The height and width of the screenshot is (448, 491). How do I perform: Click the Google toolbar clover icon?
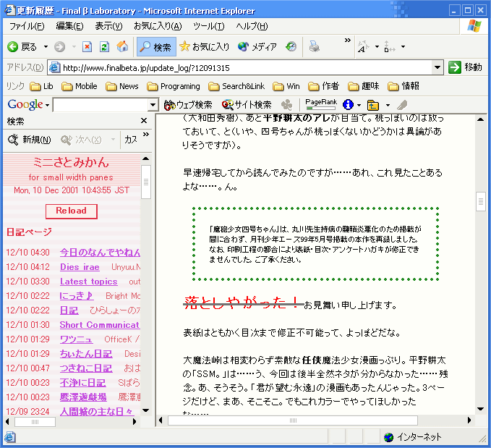[286, 105]
